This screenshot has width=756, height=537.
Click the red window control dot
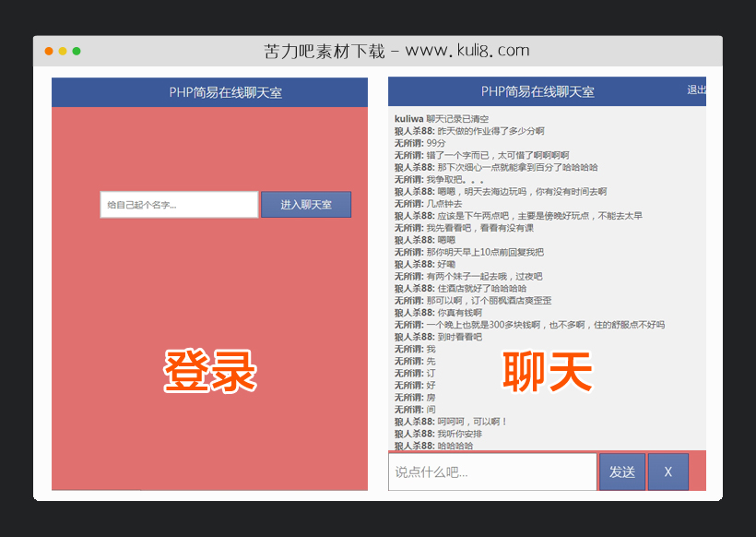pos(47,50)
